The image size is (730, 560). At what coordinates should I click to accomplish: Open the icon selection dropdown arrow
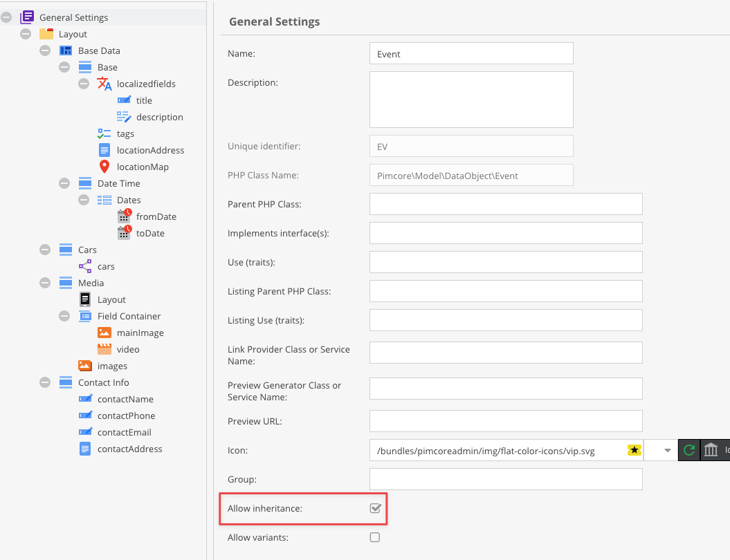[667, 451]
